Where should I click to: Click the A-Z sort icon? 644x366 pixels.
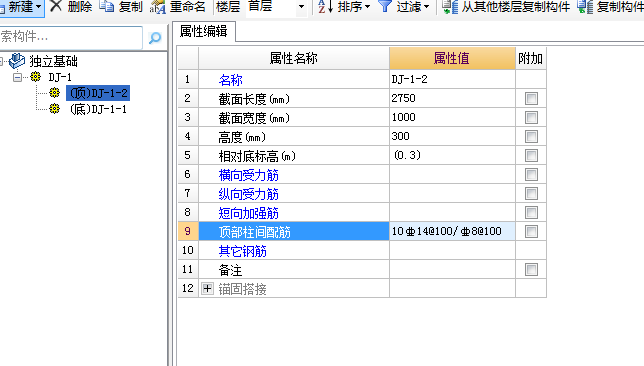click(325, 7)
